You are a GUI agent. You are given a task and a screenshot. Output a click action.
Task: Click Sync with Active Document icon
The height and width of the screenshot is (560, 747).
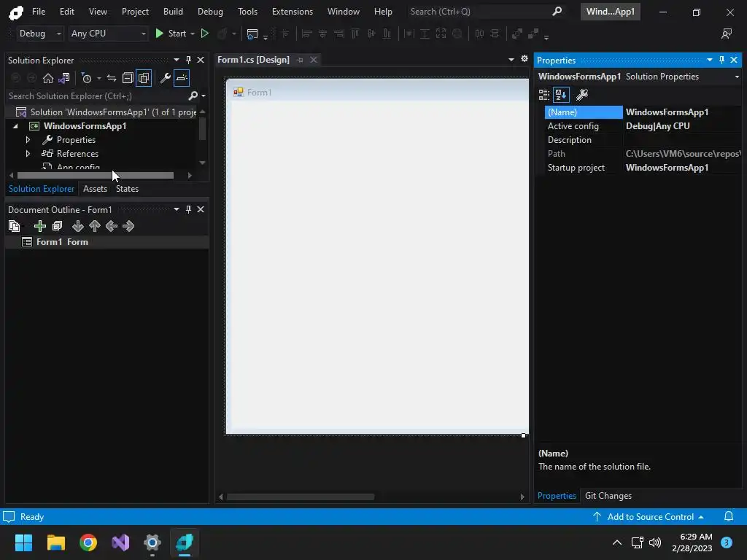coord(112,78)
